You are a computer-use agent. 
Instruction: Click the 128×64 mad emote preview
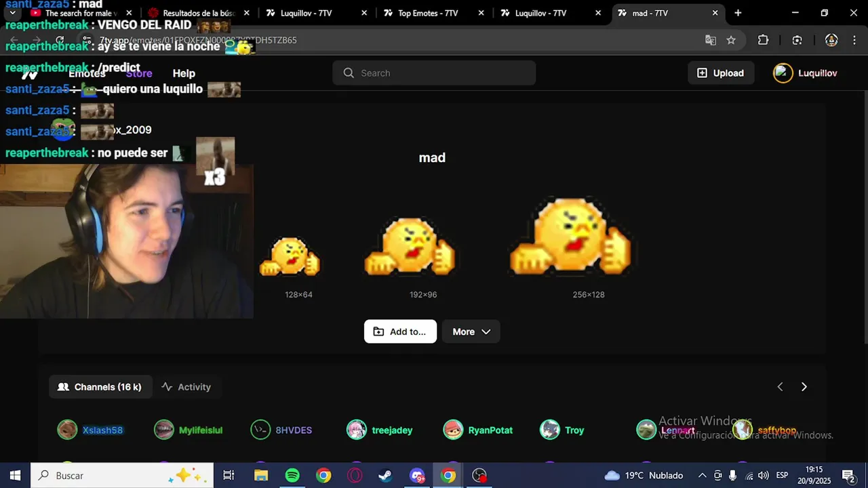[290, 256]
